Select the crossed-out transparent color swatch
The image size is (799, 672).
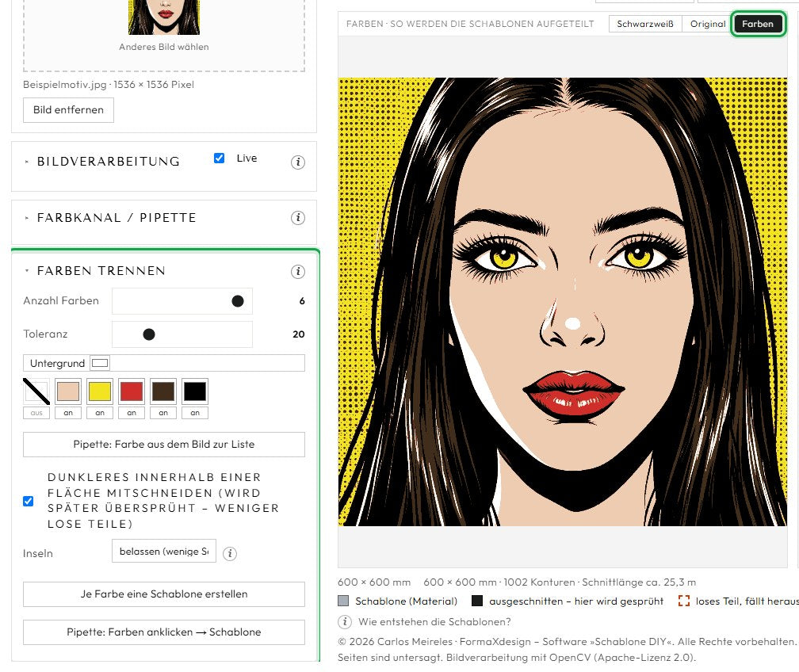pos(36,391)
